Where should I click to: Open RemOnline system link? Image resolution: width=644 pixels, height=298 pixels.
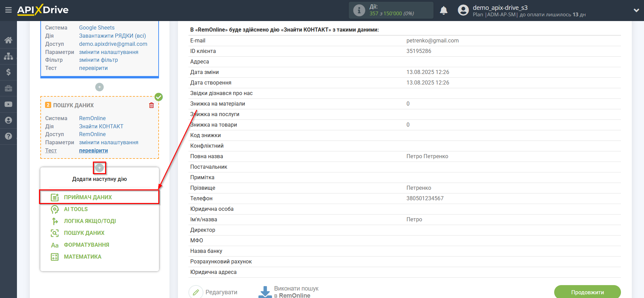[92, 118]
